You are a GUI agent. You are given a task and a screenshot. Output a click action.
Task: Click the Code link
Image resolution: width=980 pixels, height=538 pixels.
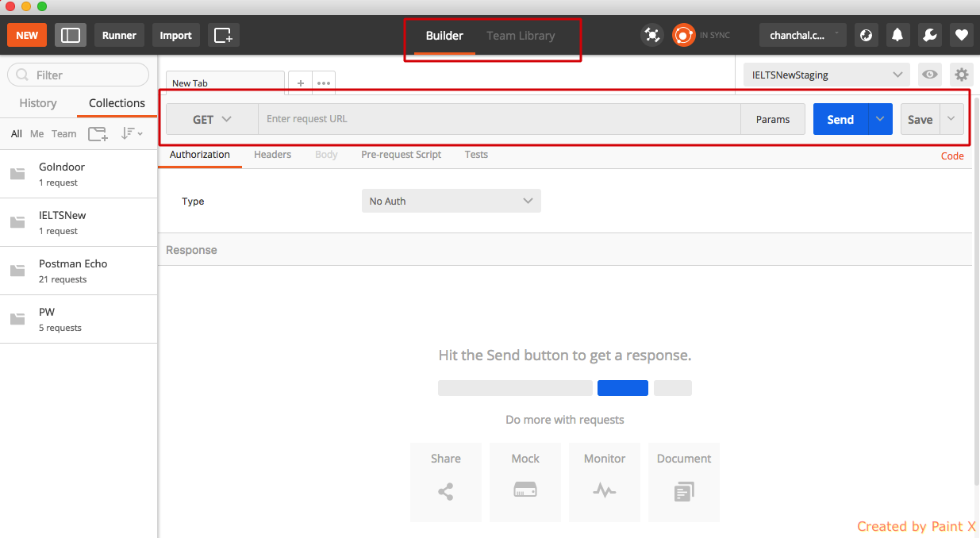(x=951, y=156)
